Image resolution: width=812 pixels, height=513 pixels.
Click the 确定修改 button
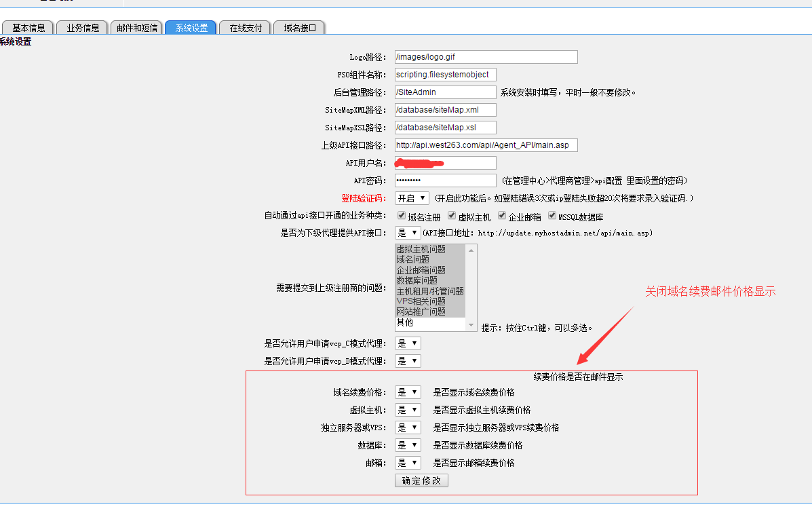point(421,480)
